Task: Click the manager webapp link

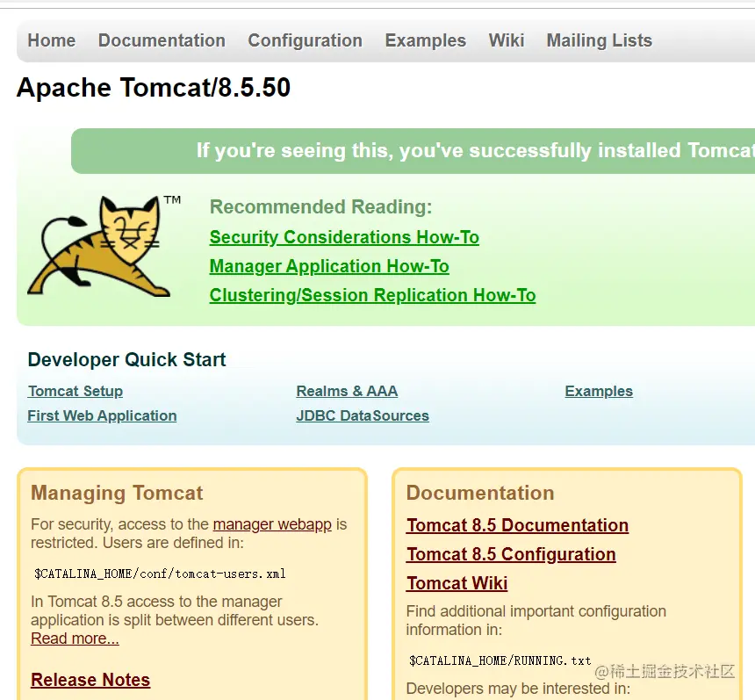Action: point(272,524)
